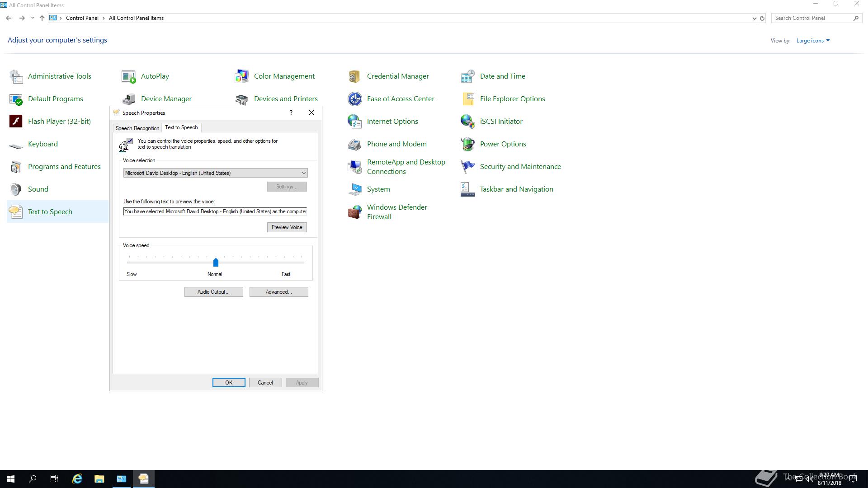Click the volume icon in system tray
Viewport: 868px width, 488px height.
[x=809, y=479]
